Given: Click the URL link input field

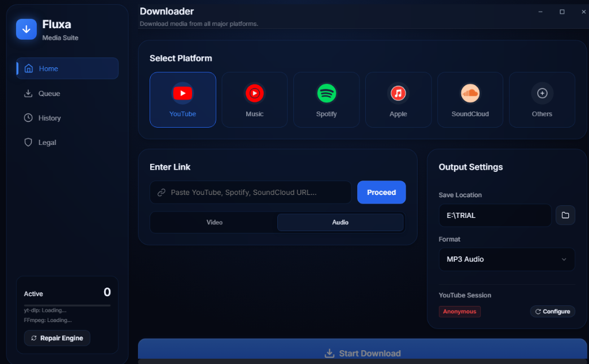Looking at the screenshot, I should coord(251,192).
